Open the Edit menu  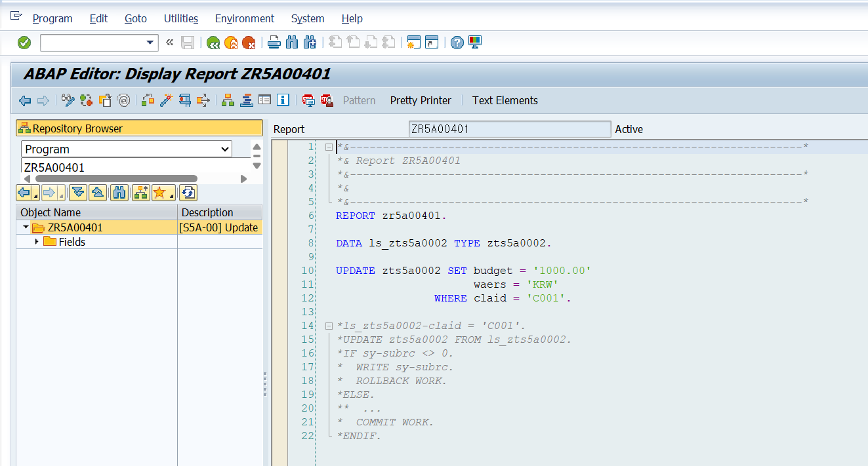[x=98, y=18]
